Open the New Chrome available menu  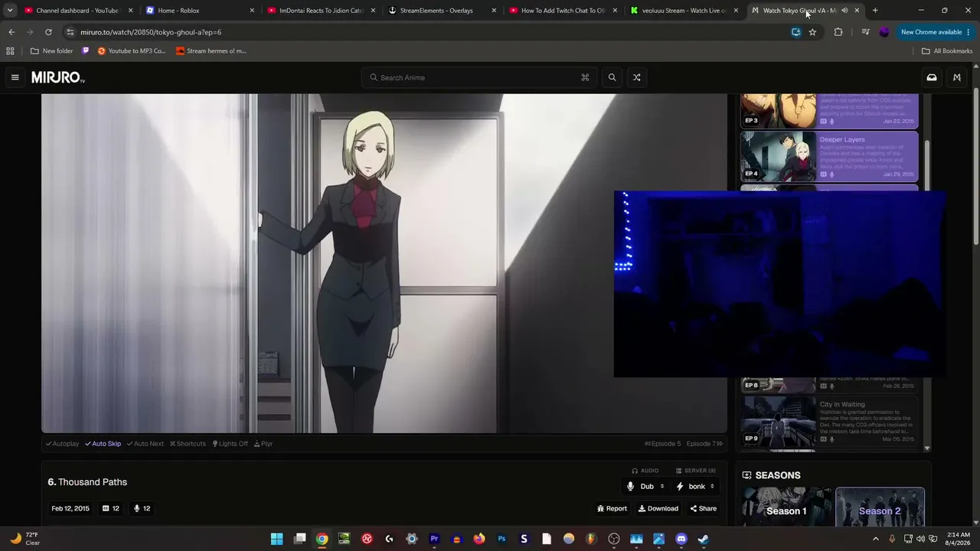[936, 32]
